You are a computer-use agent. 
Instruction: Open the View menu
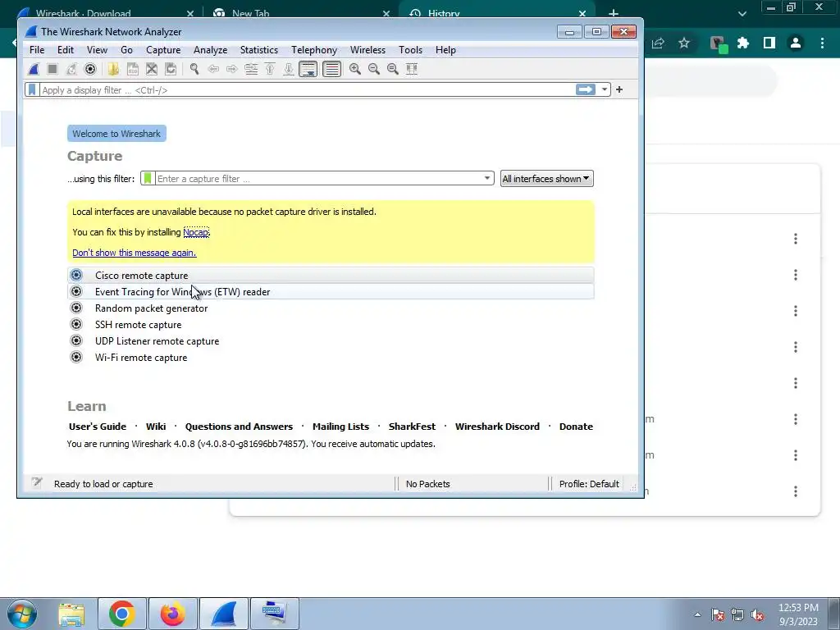(97, 50)
